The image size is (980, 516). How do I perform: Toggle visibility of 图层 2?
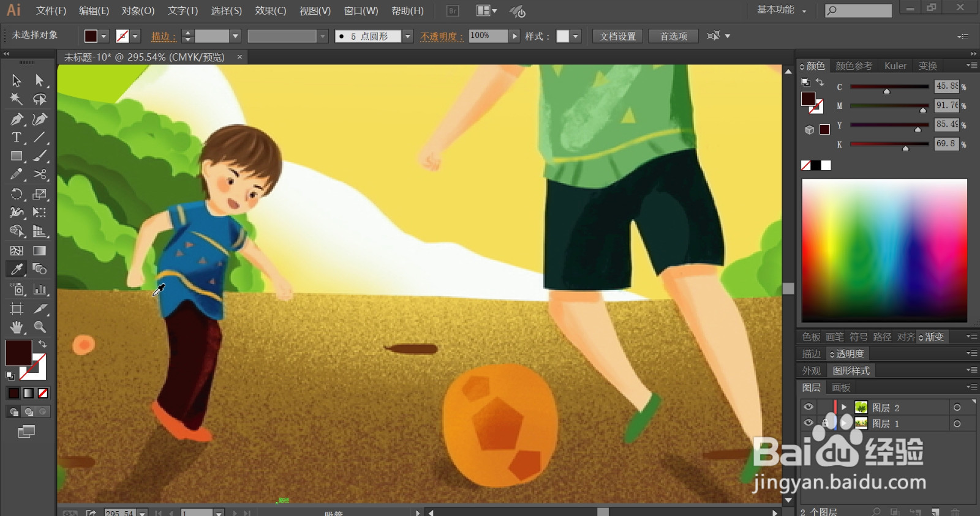point(809,407)
